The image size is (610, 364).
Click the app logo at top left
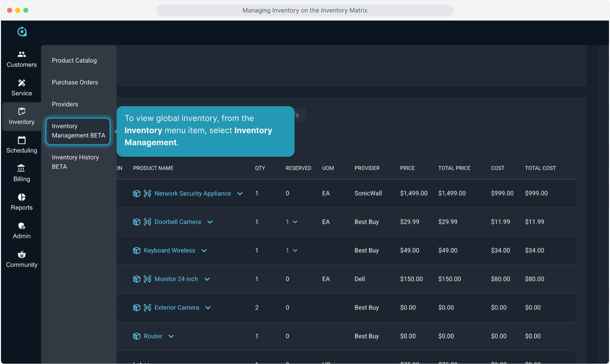22,32
